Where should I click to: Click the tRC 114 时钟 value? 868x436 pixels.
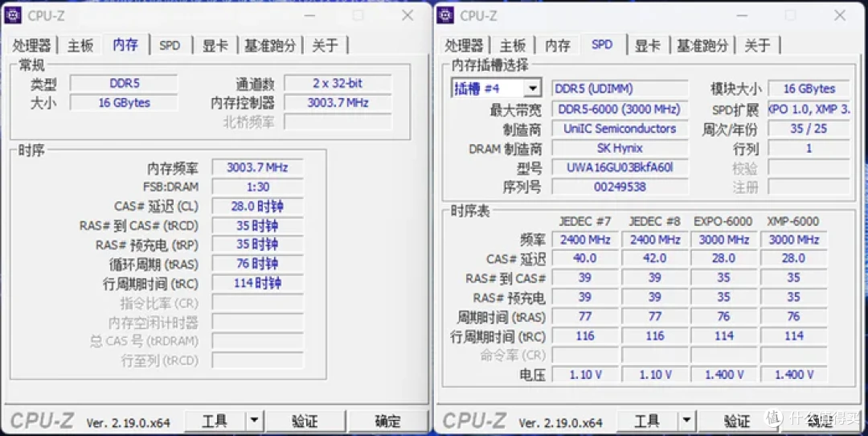point(257,283)
